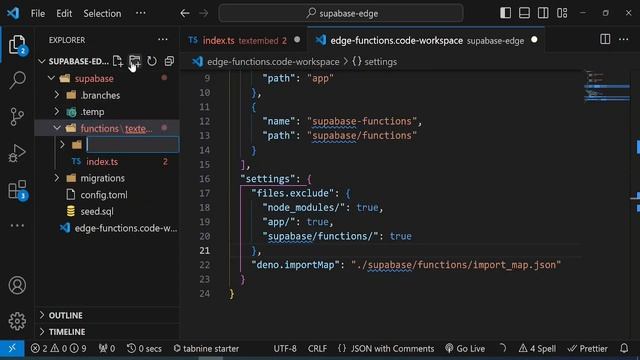
Task: Open the Explorer view in activity bar
Action: [x=17, y=44]
